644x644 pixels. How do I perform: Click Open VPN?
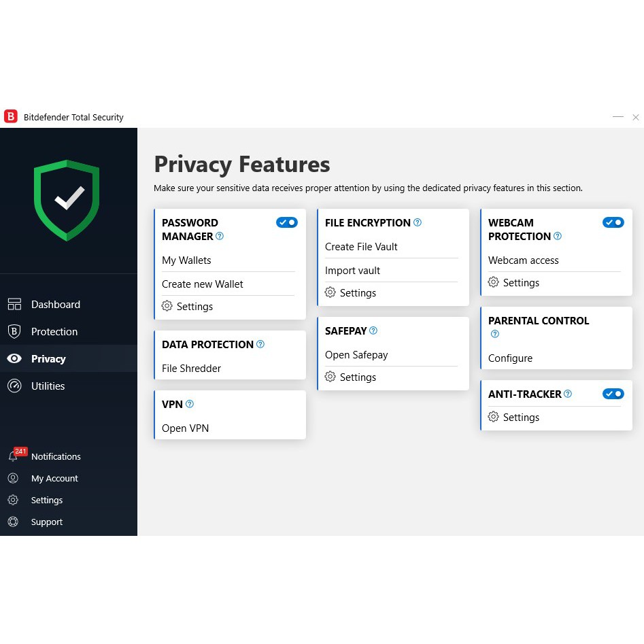tap(185, 428)
